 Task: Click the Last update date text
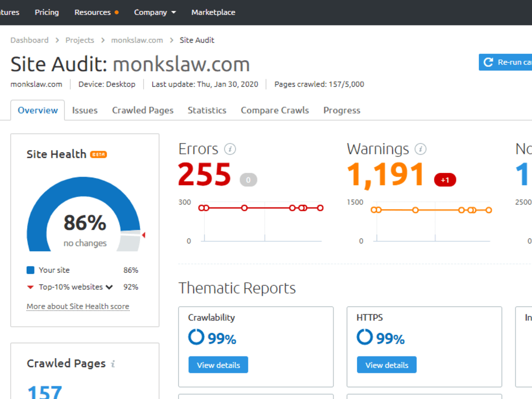(205, 84)
